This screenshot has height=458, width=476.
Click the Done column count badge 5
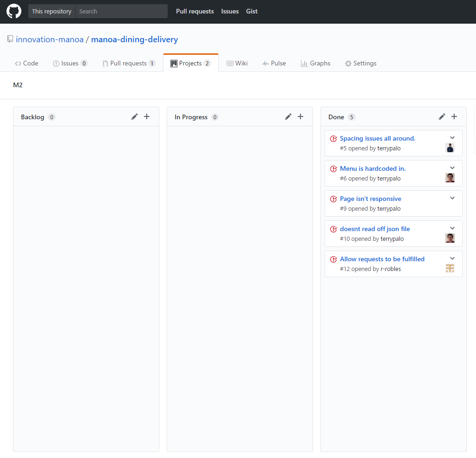[x=352, y=117]
